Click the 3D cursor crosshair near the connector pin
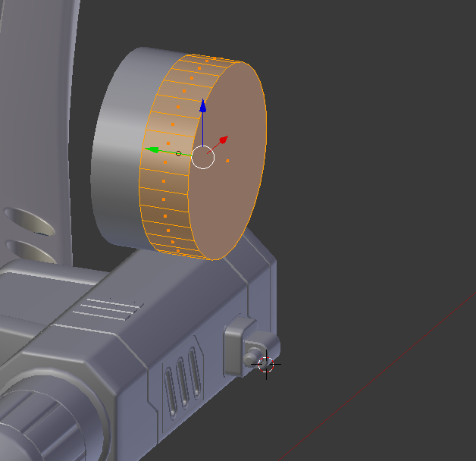The image size is (476, 461). coord(266,365)
